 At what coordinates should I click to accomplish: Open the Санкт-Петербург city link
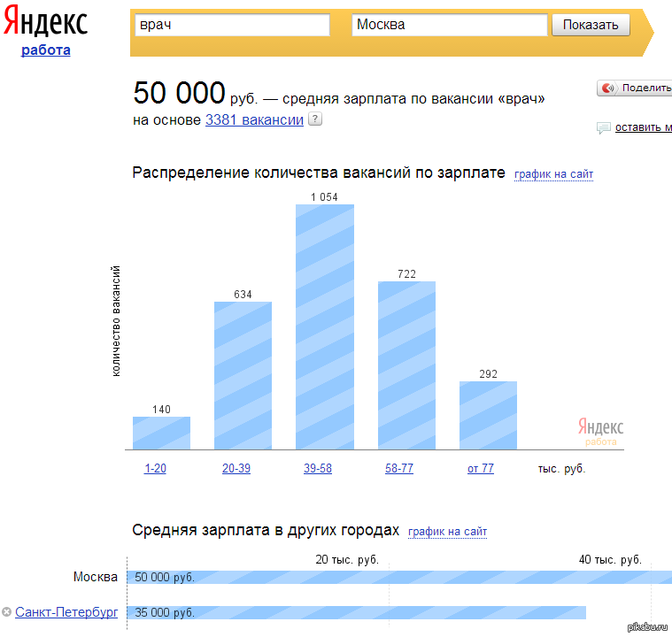point(66,612)
